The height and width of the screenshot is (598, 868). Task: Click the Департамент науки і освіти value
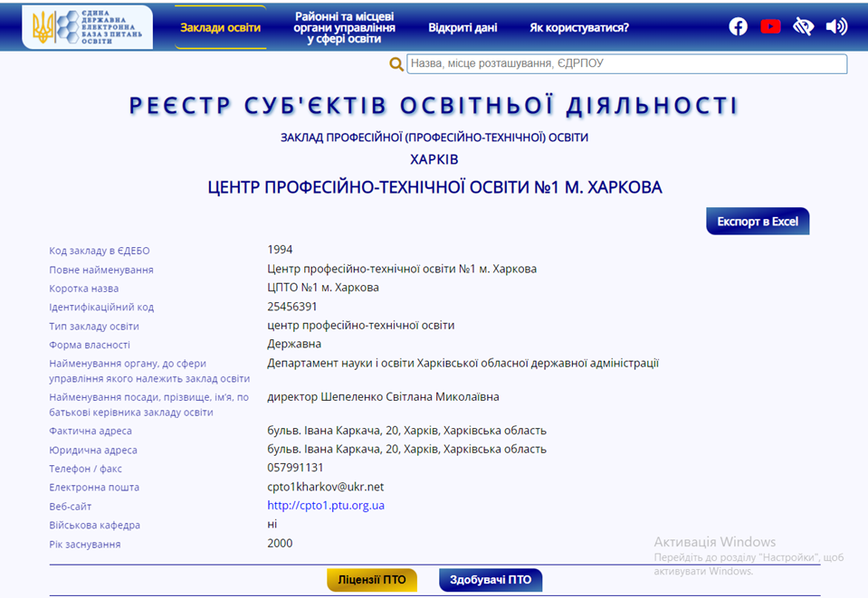point(463,364)
